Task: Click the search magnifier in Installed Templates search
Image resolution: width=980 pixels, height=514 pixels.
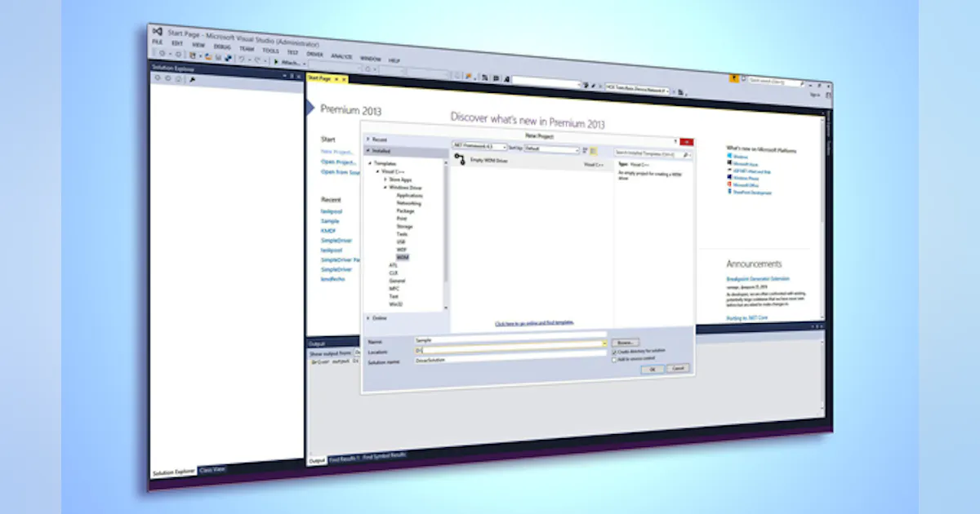Action: (x=686, y=154)
